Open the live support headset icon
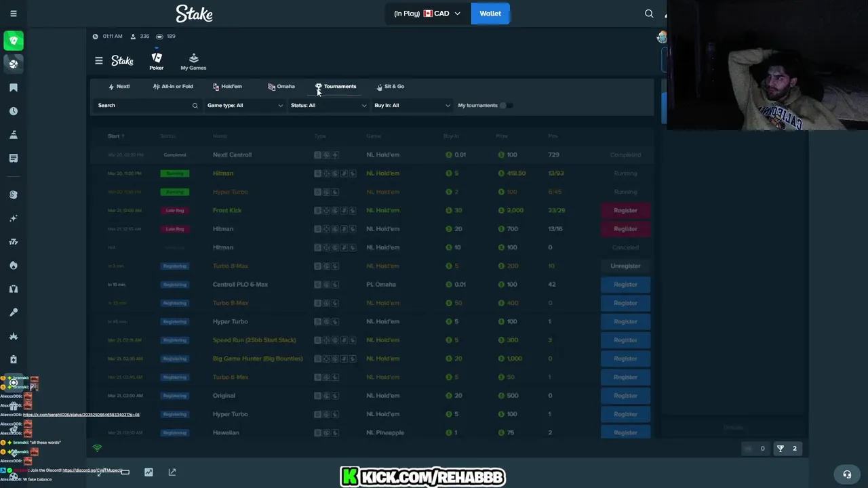Viewport: 868px width, 488px height. tap(847, 474)
